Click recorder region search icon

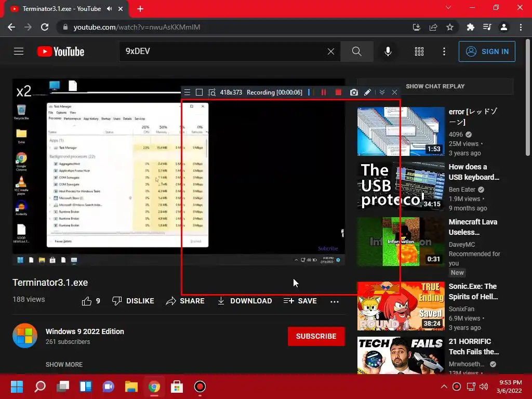[x=212, y=92]
